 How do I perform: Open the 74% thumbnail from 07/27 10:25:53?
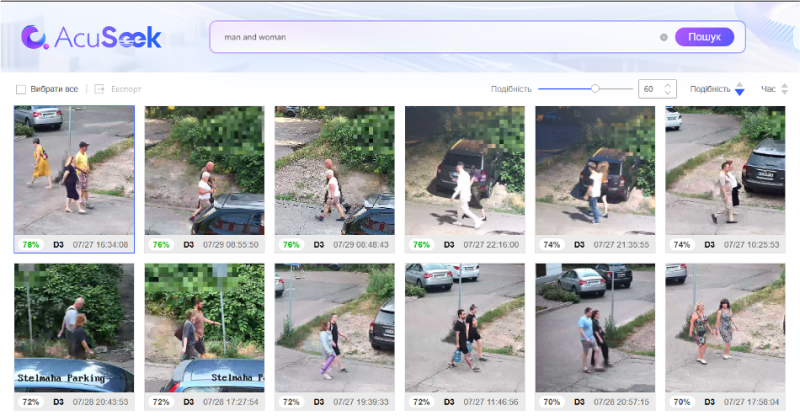coord(724,171)
